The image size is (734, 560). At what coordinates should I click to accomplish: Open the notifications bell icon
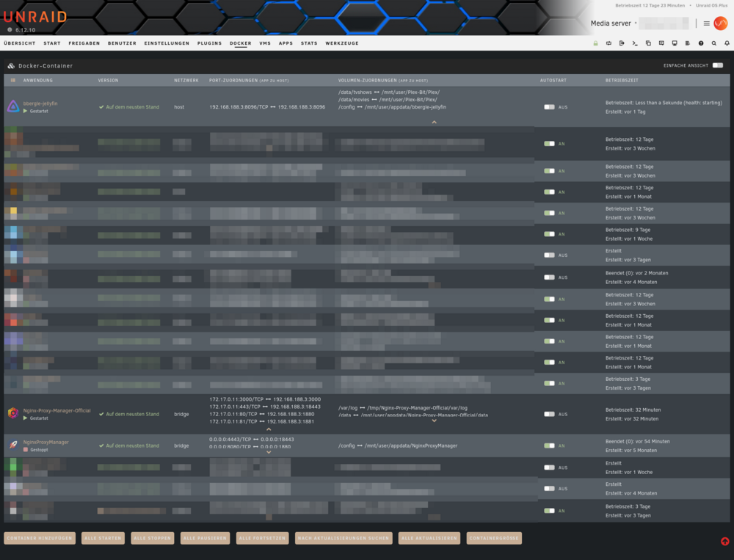tap(727, 43)
